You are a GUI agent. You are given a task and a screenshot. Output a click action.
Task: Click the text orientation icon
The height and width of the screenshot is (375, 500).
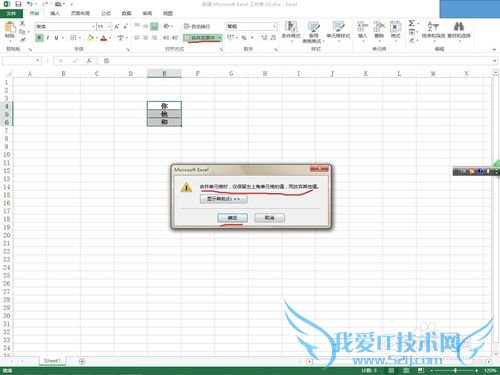(x=166, y=26)
